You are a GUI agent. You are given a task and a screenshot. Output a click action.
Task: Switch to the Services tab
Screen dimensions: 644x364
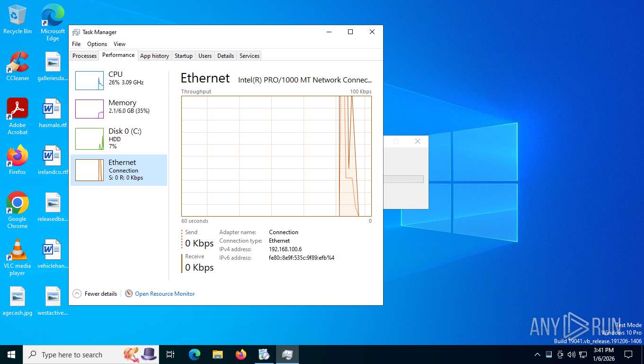(x=250, y=56)
